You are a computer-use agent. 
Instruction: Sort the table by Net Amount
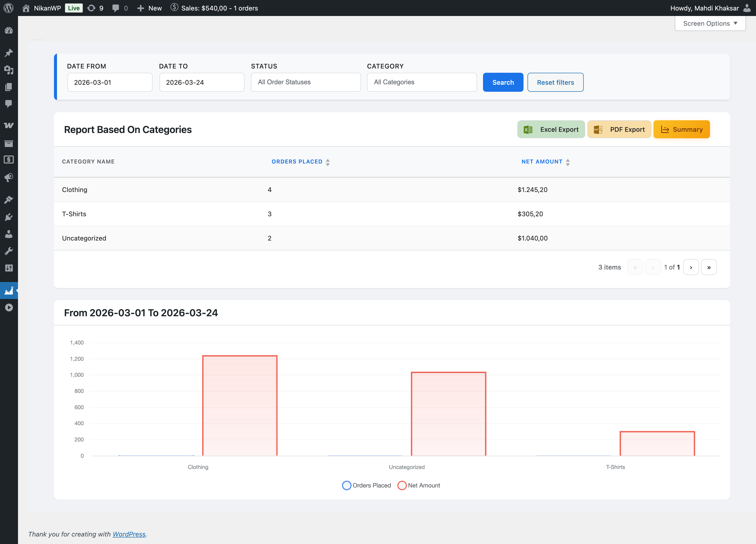click(x=545, y=162)
